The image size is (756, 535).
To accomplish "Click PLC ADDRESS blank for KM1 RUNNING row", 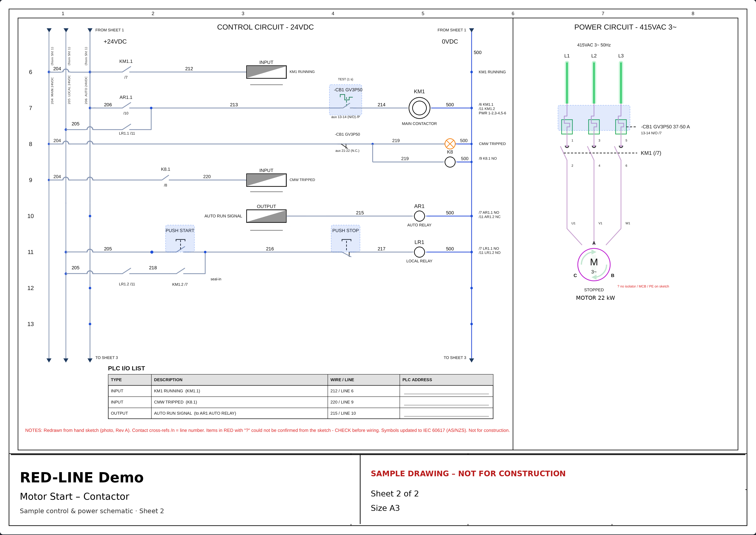I will [x=446, y=391].
